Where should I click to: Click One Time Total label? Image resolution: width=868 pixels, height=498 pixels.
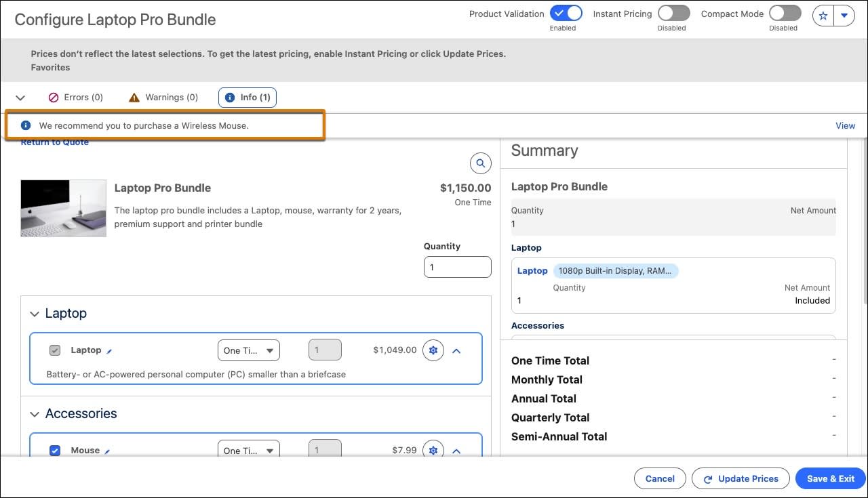tap(550, 360)
